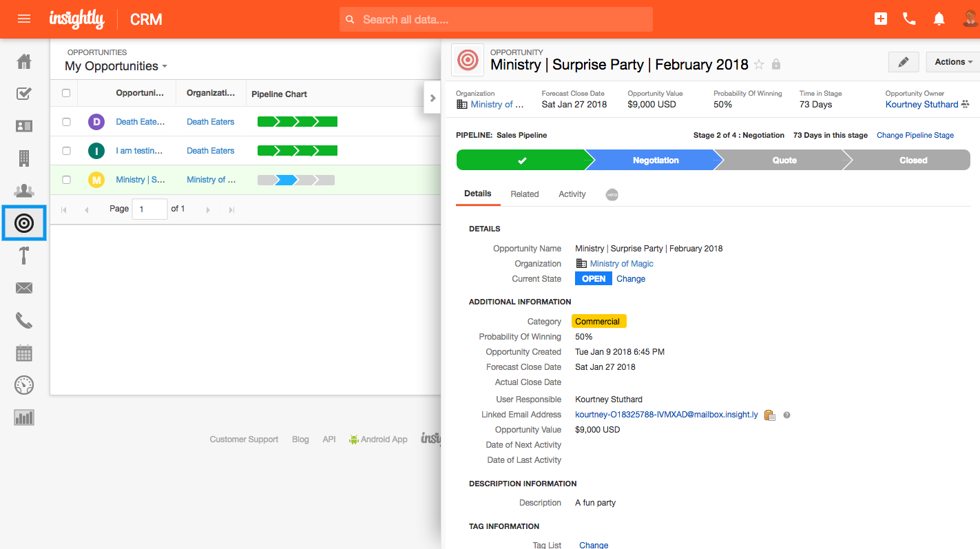Sort by Organization column header

click(x=211, y=93)
